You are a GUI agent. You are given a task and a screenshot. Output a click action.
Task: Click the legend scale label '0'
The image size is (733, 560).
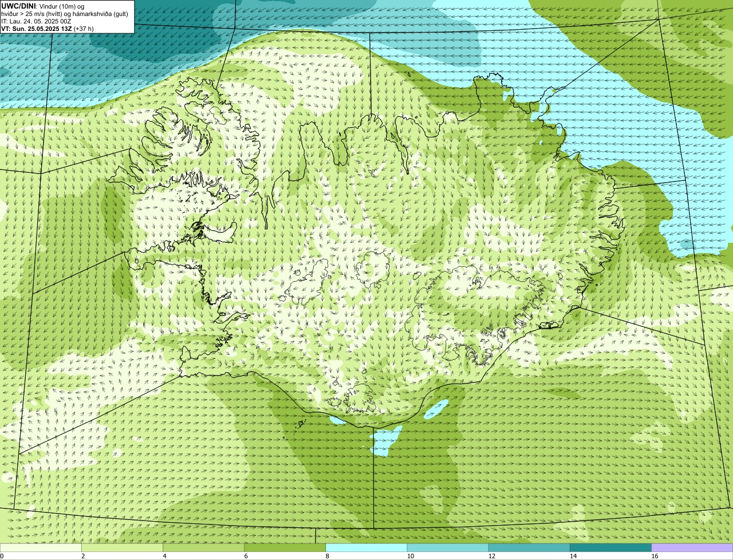point(2,556)
